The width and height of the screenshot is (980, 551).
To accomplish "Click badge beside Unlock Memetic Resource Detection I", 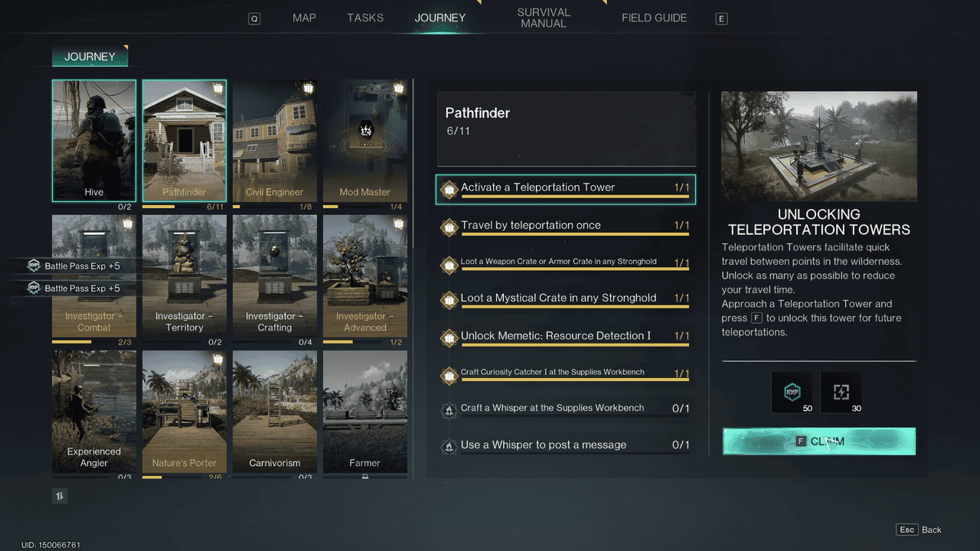I will [x=449, y=337].
